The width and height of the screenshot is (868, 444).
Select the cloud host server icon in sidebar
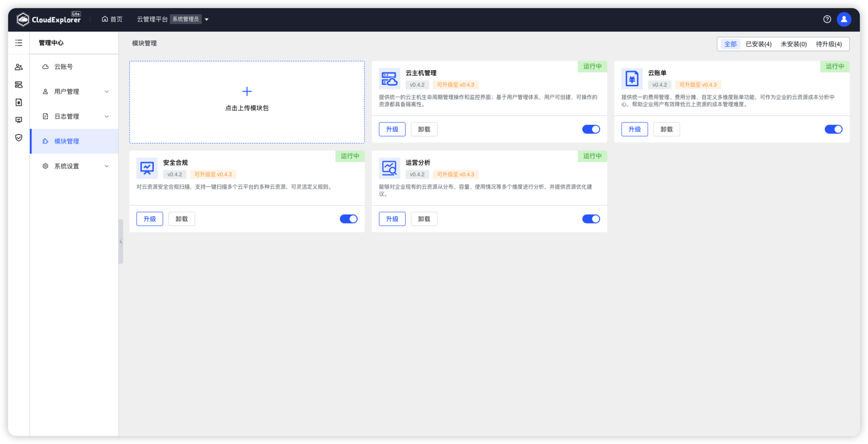(x=18, y=84)
